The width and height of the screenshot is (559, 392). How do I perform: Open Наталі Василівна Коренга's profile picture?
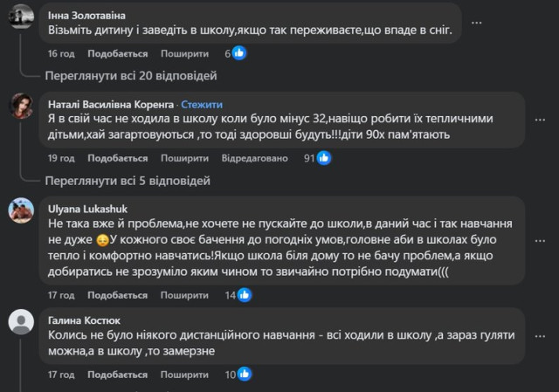[21, 107]
